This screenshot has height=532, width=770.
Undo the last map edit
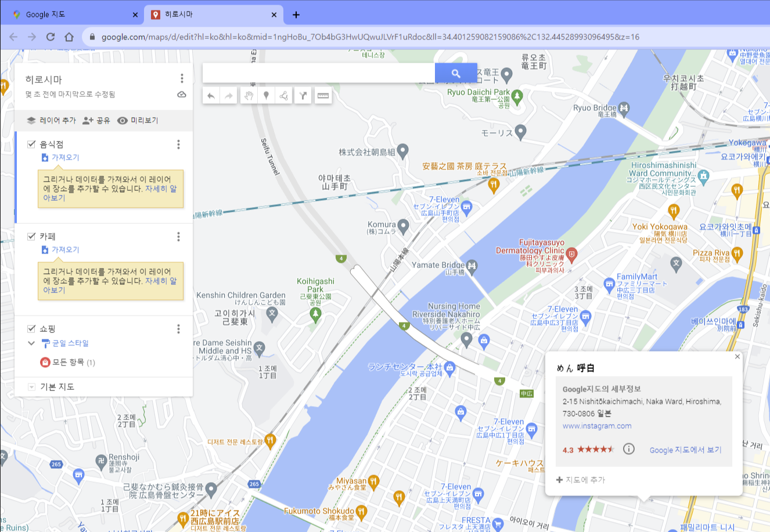point(211,96)
